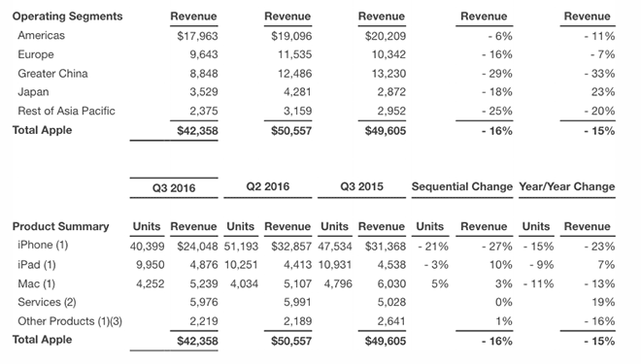Select Rest of Asia Pacific label
Image resolution: width=641 pixels, height=364 pixels.
[x=66, y=111]
